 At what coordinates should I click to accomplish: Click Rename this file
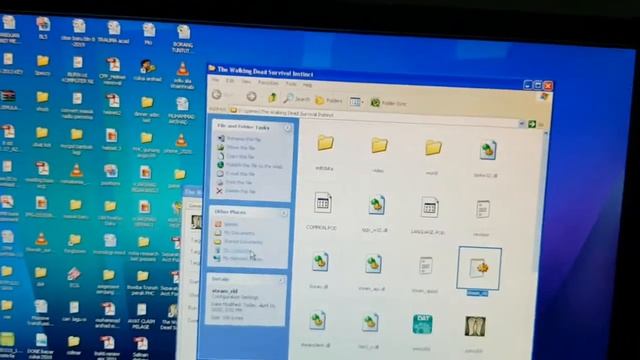pos(240,139)
